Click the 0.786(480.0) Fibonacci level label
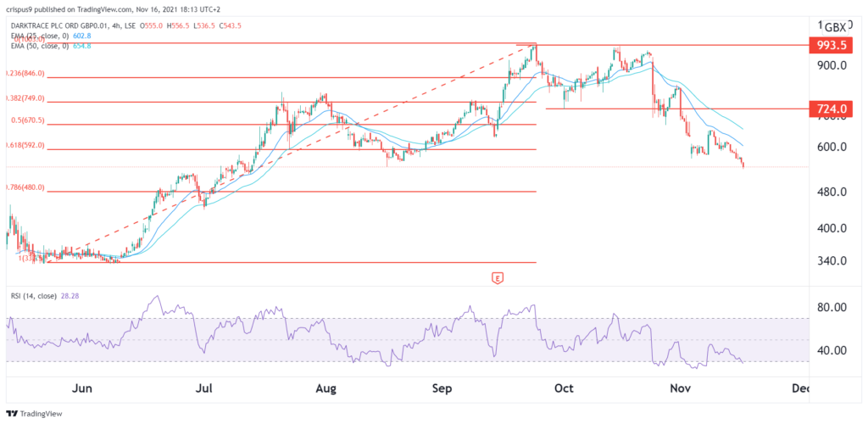Image resolution: width=868 pixels, height=424 pixels. (25, 187)
